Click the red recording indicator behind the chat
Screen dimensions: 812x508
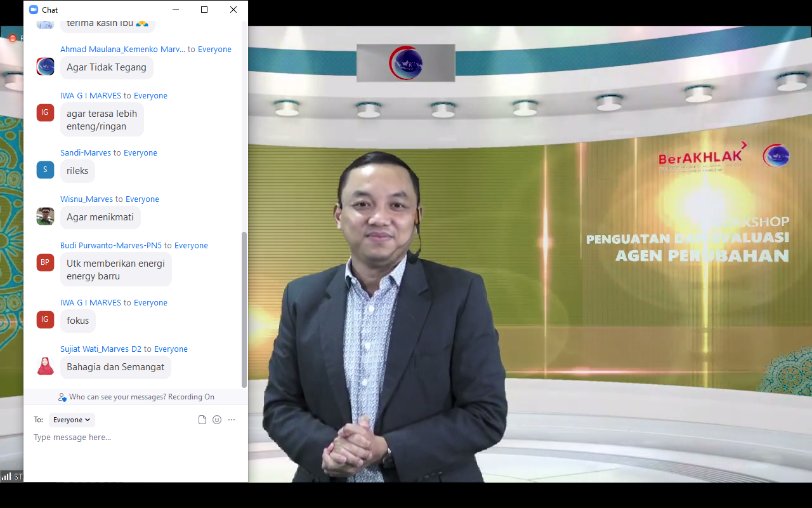click(12, 38)
